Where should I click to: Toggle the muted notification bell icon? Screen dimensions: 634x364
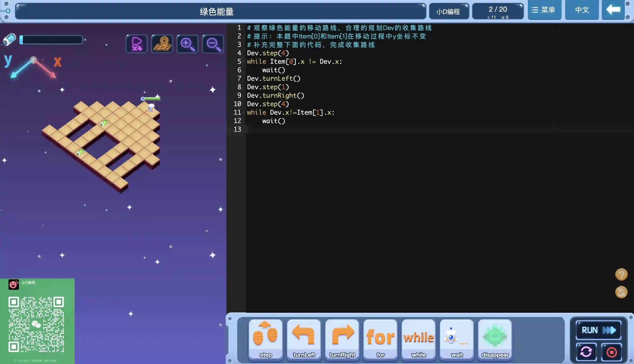coord(621,292)
